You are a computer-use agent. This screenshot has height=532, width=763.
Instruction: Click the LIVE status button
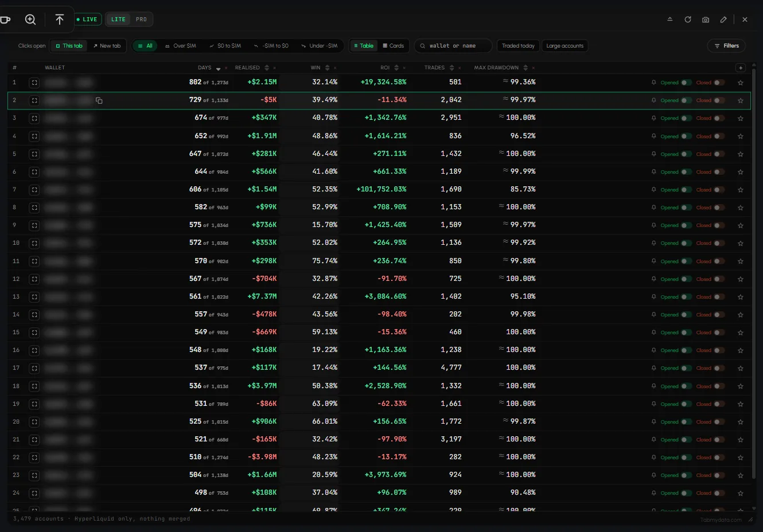click(x=87, y=19)
